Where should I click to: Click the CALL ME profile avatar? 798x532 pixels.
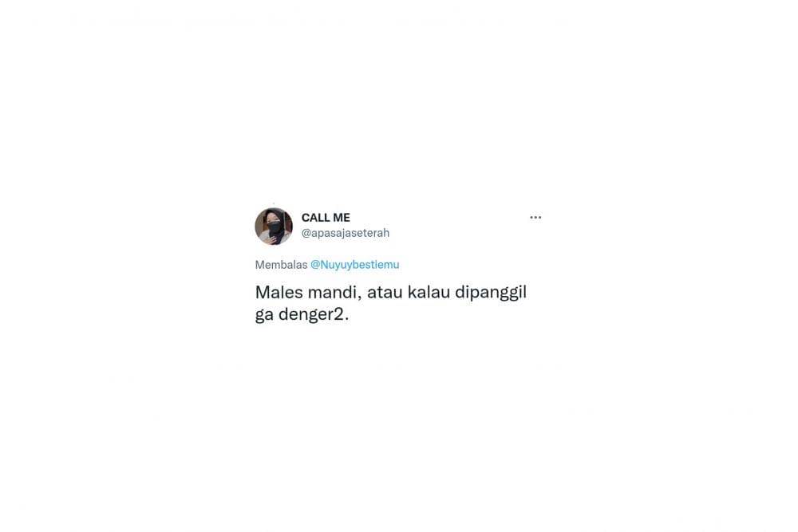click(x=274, y=227)
